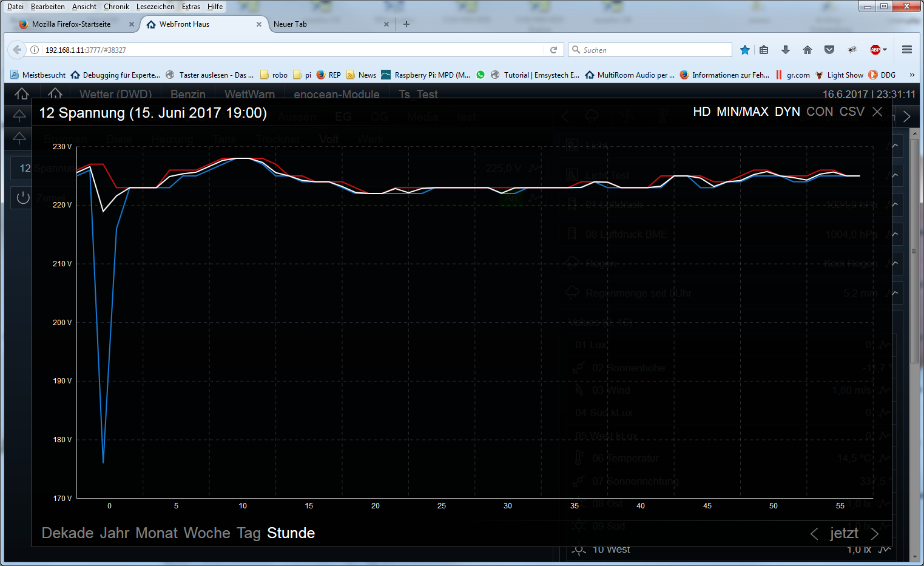Expand the bookmarks toolbar overflow chevron
This screenshot has width=924, height=566.
coord(911,75)
